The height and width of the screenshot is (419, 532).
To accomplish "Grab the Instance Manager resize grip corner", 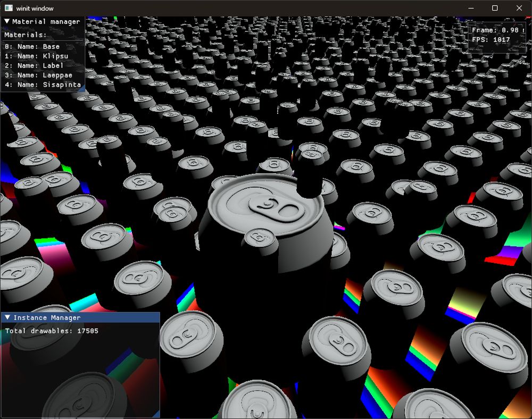I will point(156,414).
